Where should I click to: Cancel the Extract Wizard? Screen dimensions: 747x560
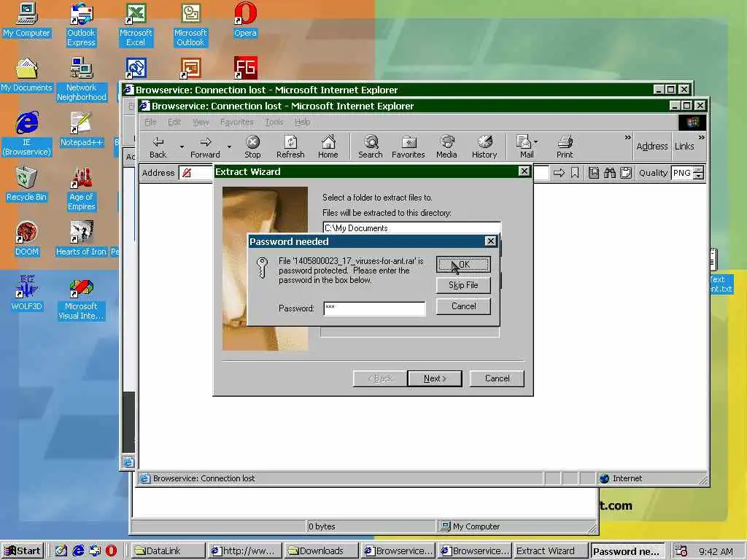497,378
